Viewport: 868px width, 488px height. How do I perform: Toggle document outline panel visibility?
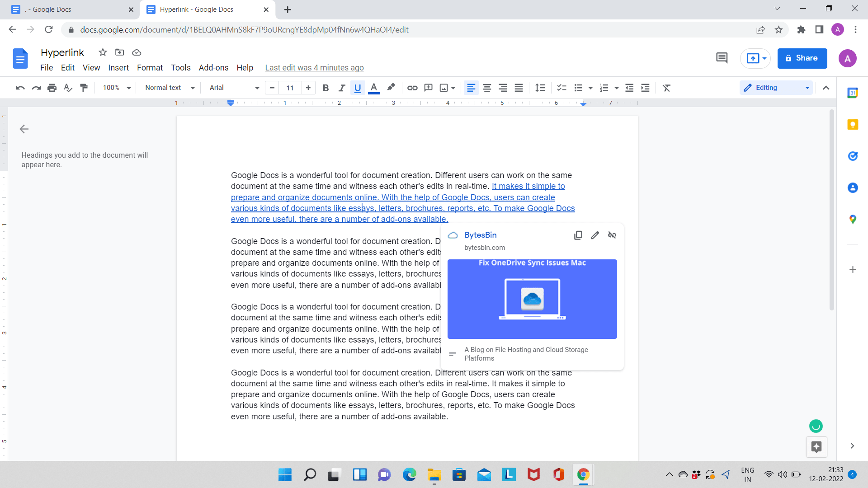point(24,129)
